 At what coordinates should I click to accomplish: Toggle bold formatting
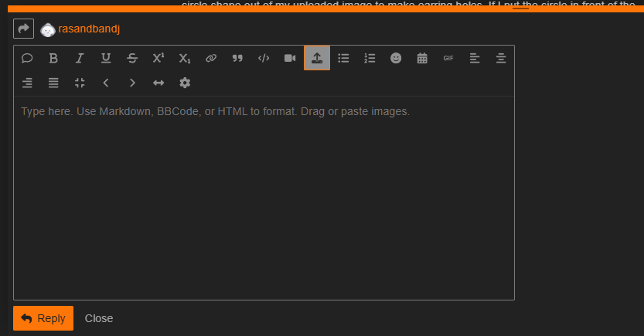coord(53,58)
